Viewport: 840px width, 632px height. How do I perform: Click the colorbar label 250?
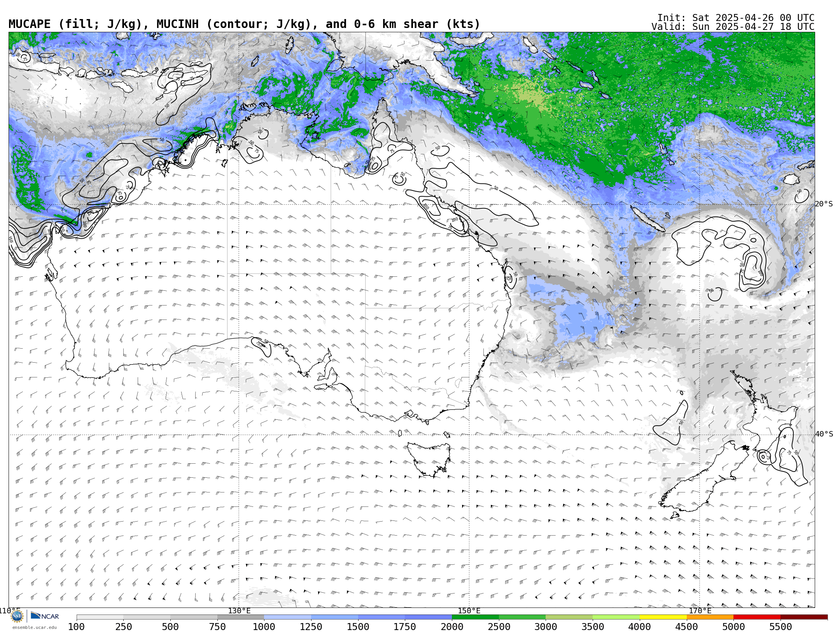pyautogui.click(x=124, y=627)
